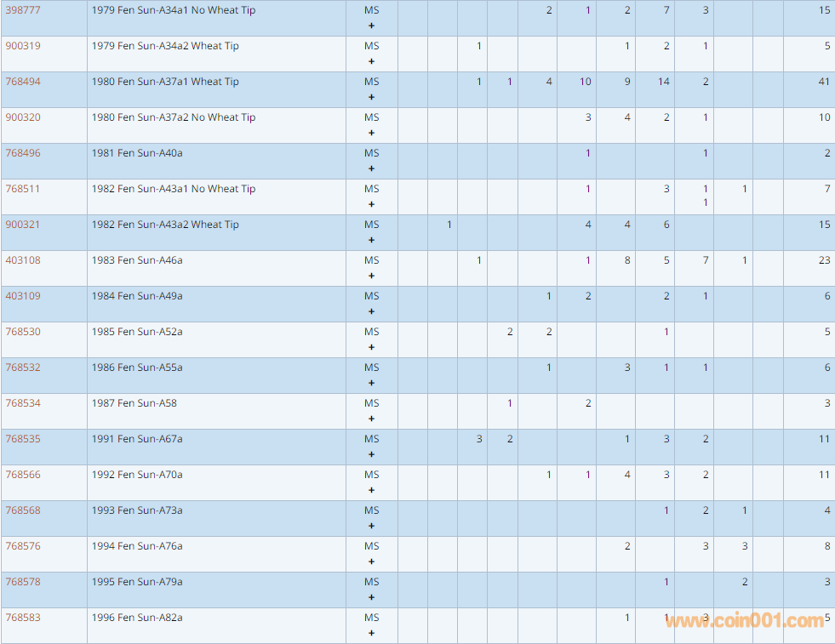Expand plus sign for 1995 Fen Sun-A79a
The width and height of the screenshot is (835, 644).
371,597
